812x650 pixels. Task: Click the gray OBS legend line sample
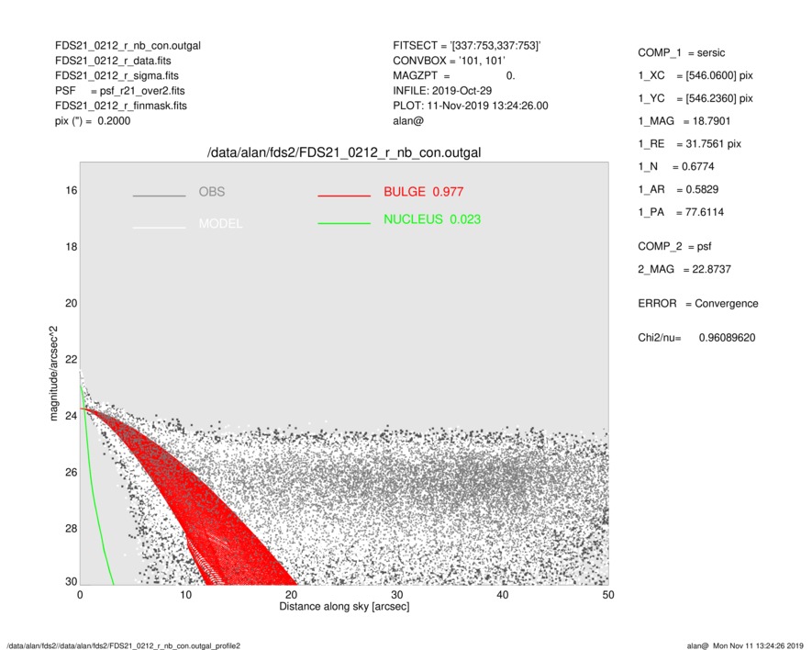click(159, 196)
